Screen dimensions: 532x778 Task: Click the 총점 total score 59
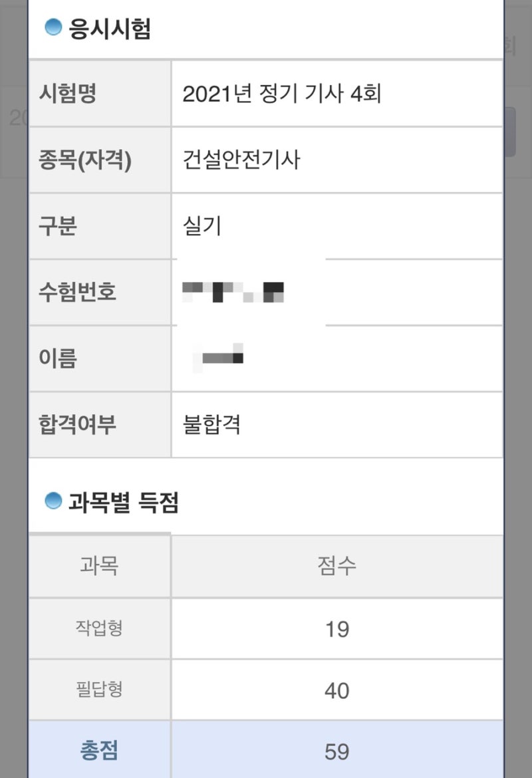pyautogui.click(x=337, y=751)
